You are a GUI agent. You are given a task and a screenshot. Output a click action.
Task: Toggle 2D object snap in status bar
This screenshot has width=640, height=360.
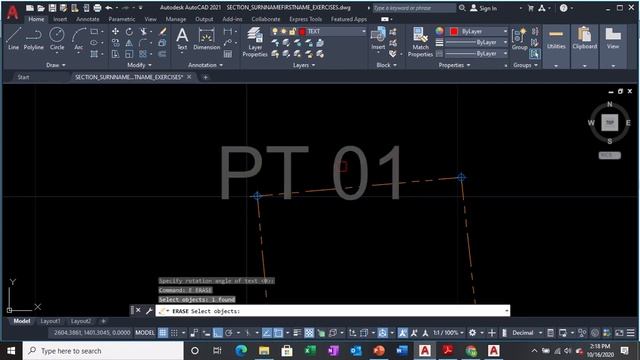[278, 333]
